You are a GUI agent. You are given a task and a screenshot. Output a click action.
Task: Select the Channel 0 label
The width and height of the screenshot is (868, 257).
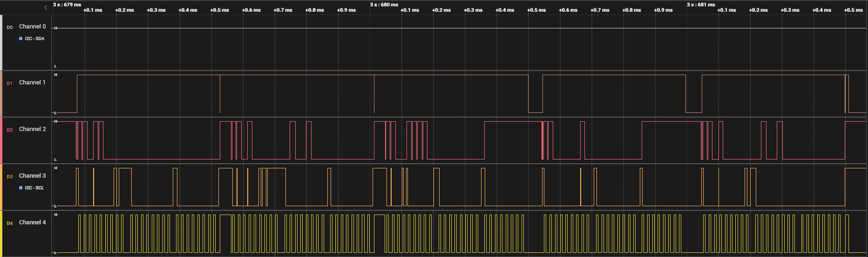[32, 27]
